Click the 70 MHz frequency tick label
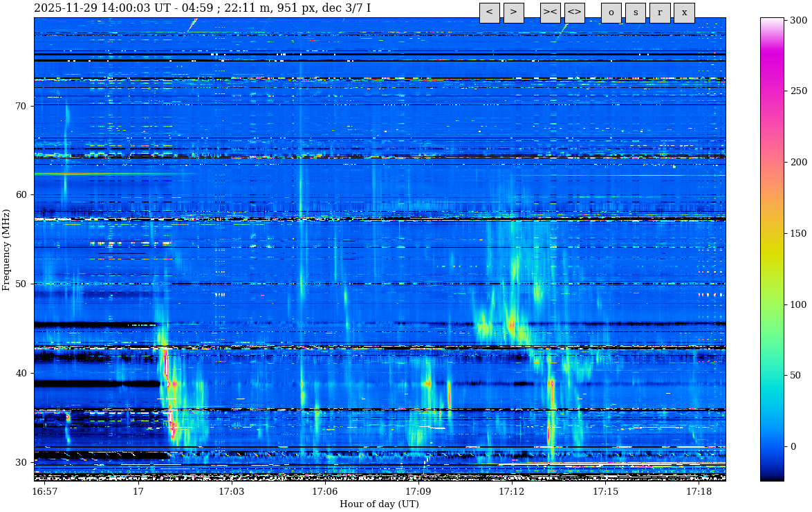 pos(20,106)
